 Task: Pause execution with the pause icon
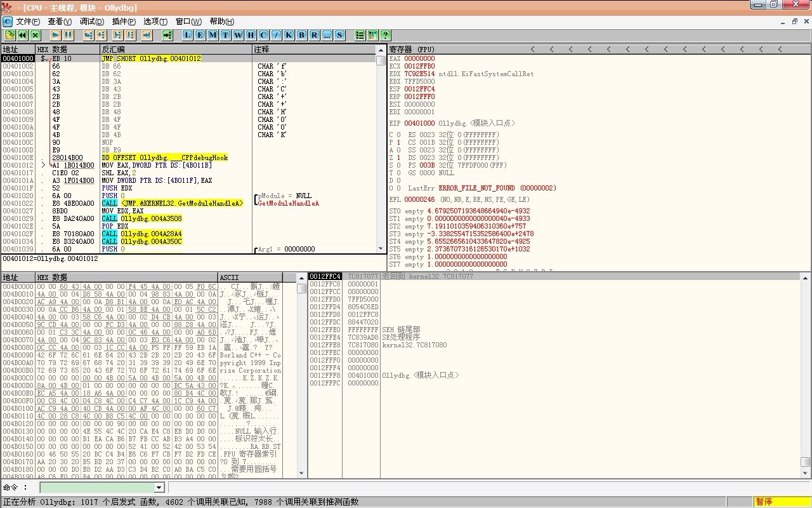[x=69, y=35]
